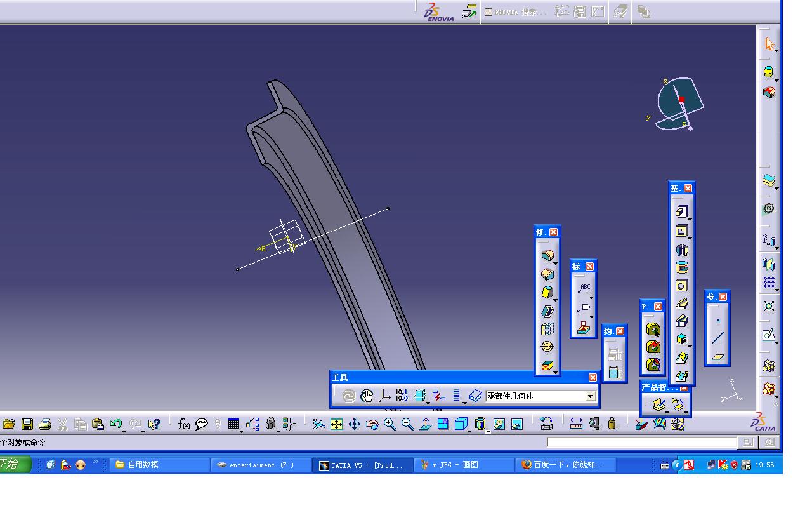Click the Undo arrow icon
Image resolution: width=812 pixels, height=508 pixels.
pyautogui.click(x=115, y=424)
